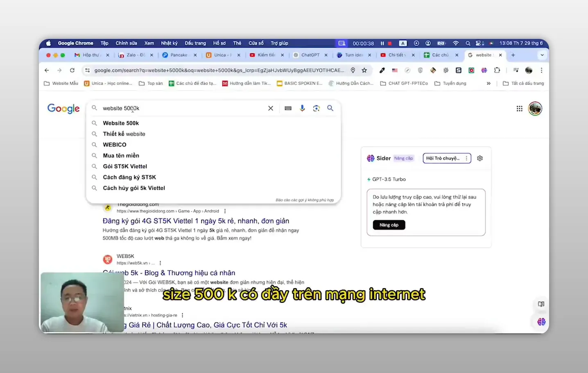The image size is (588, 373).
Task: Open the Dấu trang menu
Action: [195, 43]
